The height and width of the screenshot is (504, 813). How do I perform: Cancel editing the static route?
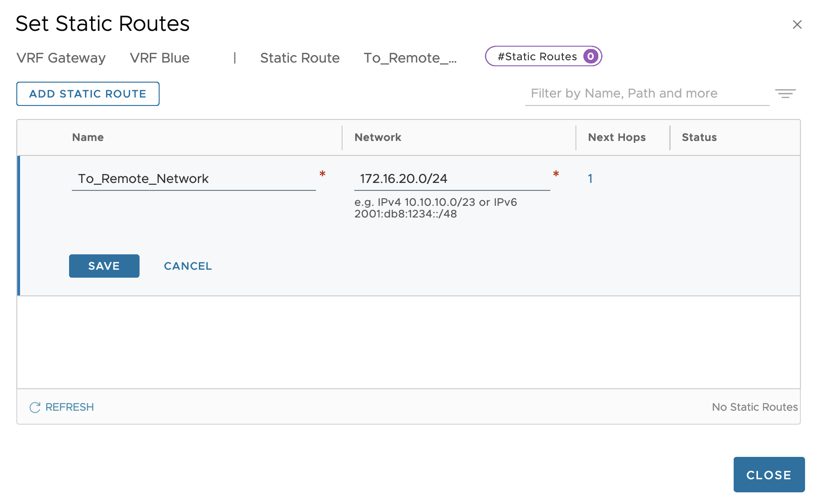[188, 266]
